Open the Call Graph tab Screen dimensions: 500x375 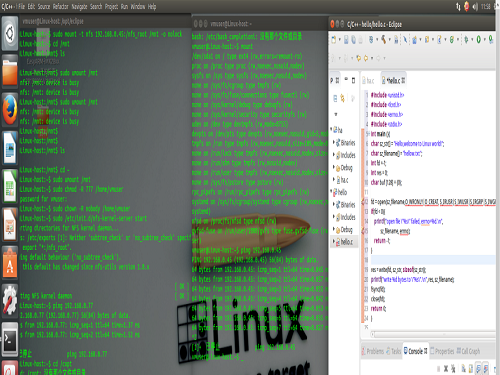[468, 351]
